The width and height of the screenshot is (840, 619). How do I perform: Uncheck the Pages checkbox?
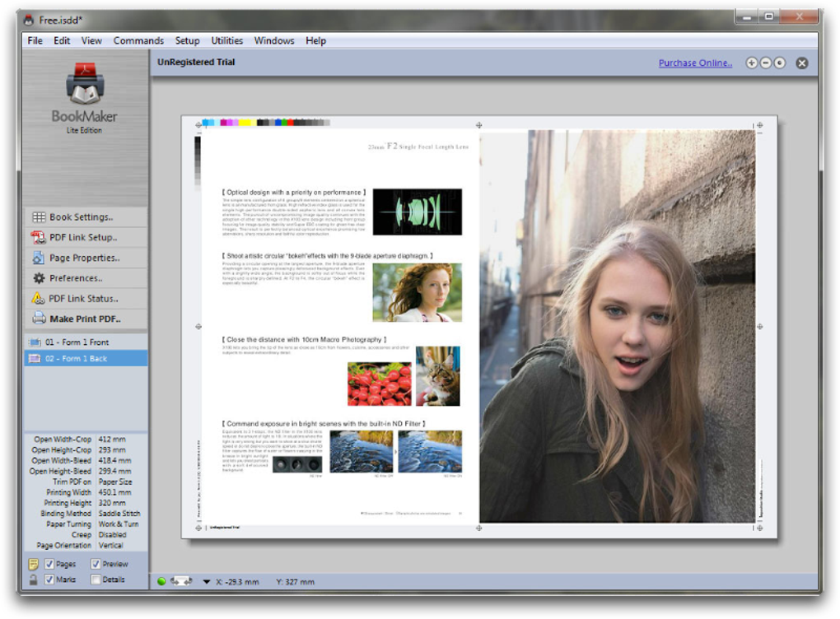point(49,564)
